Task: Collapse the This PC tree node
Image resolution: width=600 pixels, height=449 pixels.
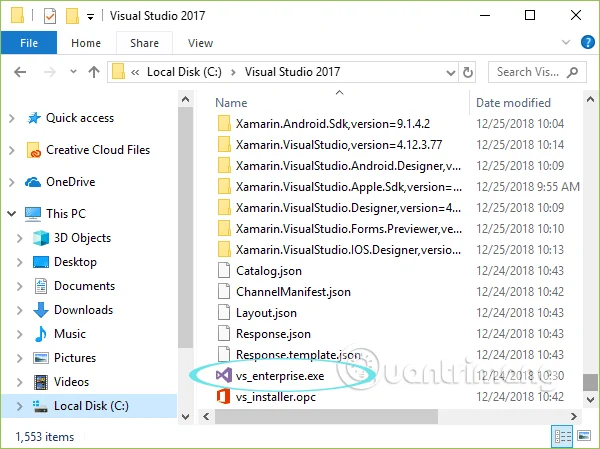Action: pyautogui.click(x=12, y=214)
